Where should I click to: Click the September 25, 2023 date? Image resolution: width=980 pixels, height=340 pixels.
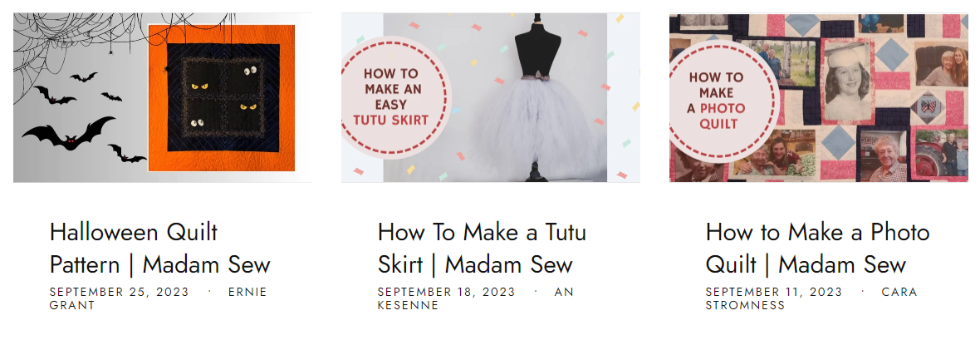tap(119, 293)
